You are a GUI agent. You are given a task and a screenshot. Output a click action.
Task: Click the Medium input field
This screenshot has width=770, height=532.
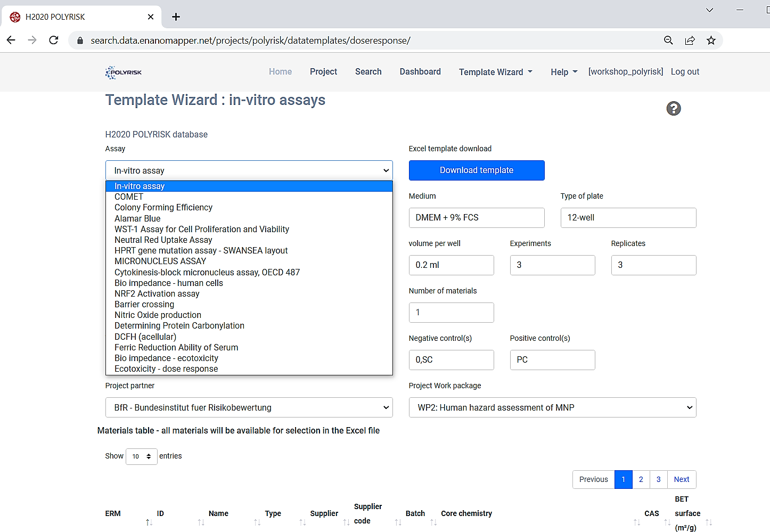point(476,218)
